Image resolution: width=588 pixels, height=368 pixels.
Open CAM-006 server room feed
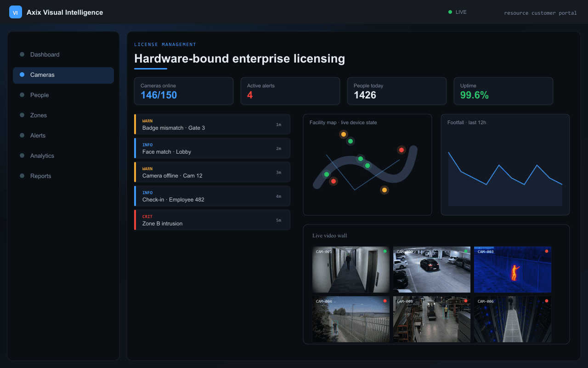(x=513, y=319)
